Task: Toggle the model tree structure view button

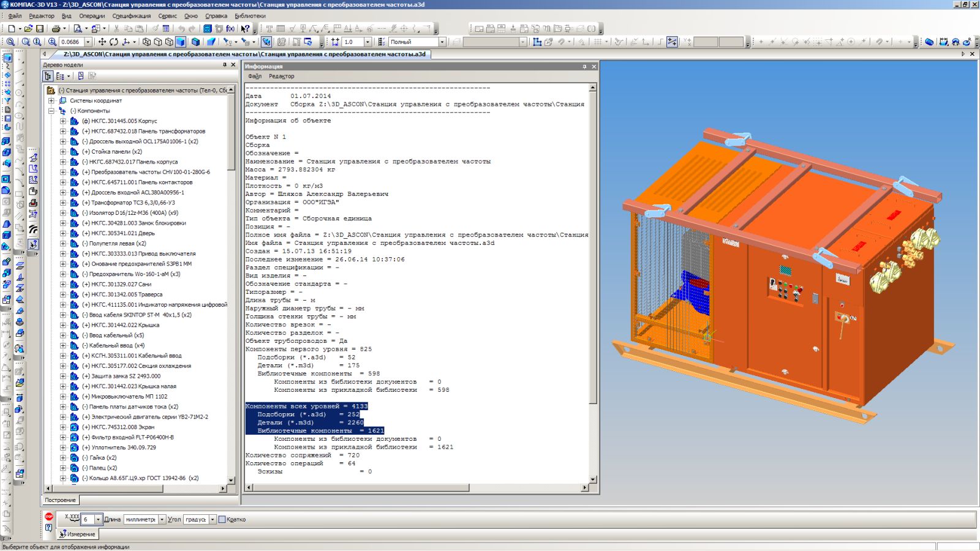Action: click(48, 76)
